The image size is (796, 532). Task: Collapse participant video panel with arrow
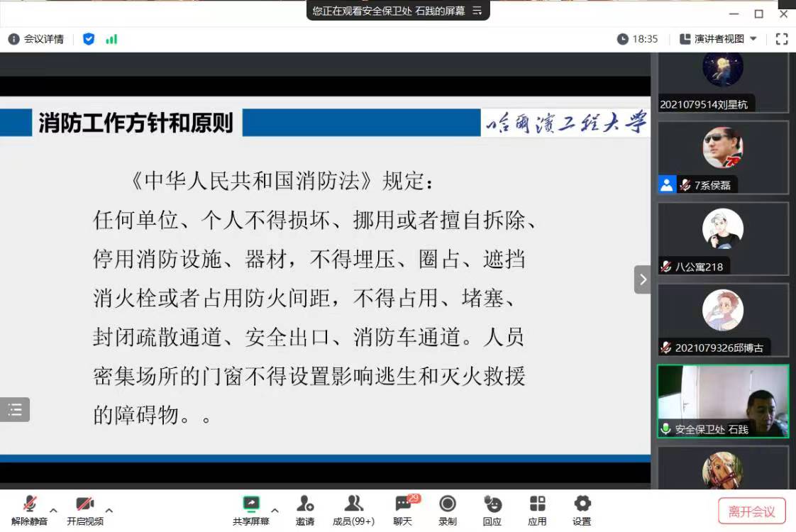(642, 279)
